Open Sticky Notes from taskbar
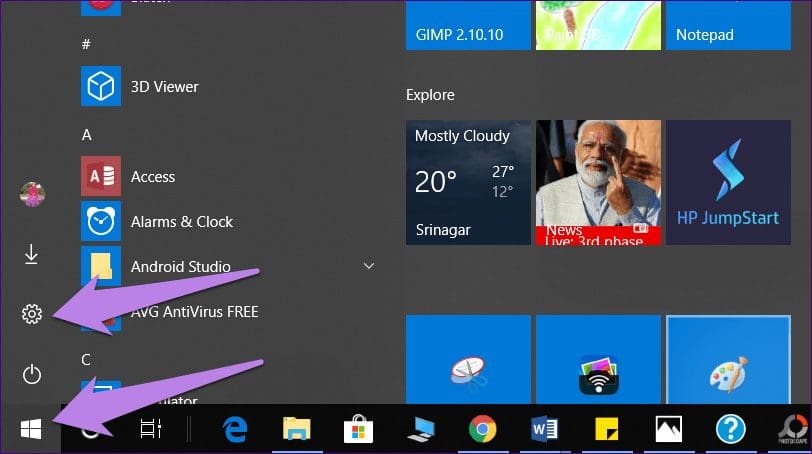Screen dimensions: 812x454 coord(606,429)
